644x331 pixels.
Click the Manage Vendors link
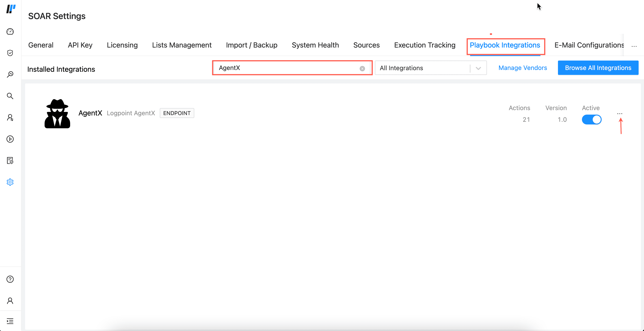coord(523,68)
